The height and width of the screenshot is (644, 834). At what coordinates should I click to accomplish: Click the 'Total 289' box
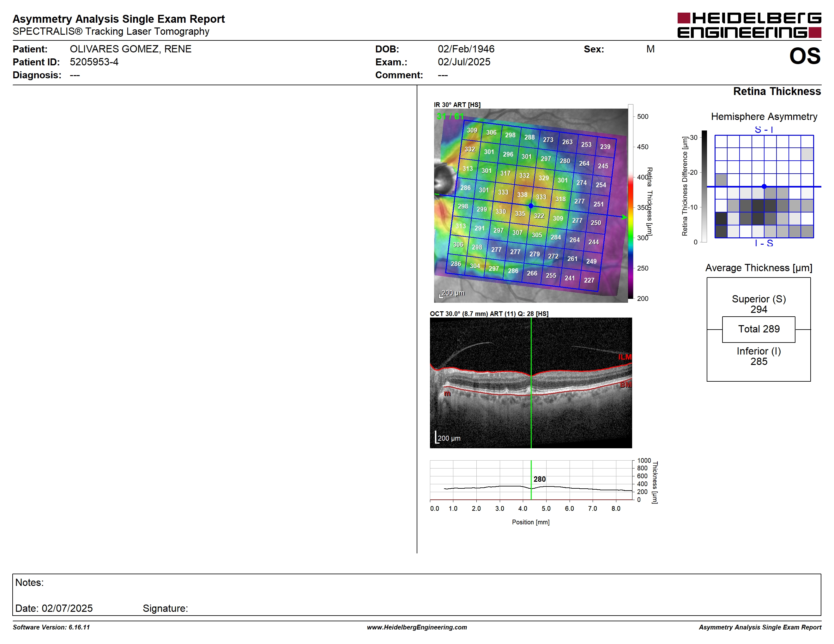759,329
